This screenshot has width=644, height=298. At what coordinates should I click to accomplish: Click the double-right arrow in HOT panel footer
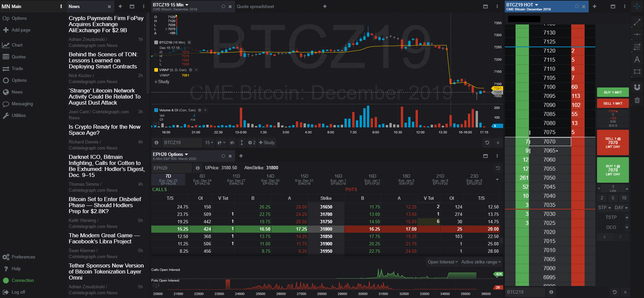pyautogui.click(x=625, y=292)
